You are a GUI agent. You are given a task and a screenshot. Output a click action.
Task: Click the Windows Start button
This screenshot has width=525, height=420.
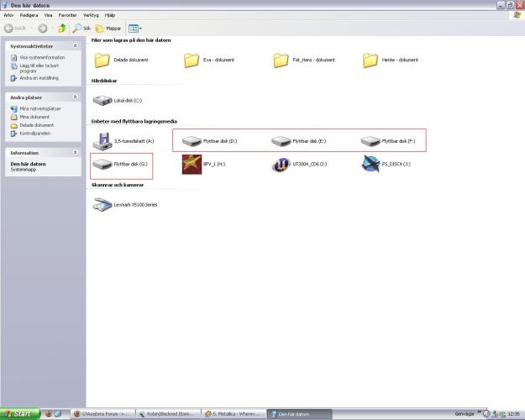click(x=18, y=414)
